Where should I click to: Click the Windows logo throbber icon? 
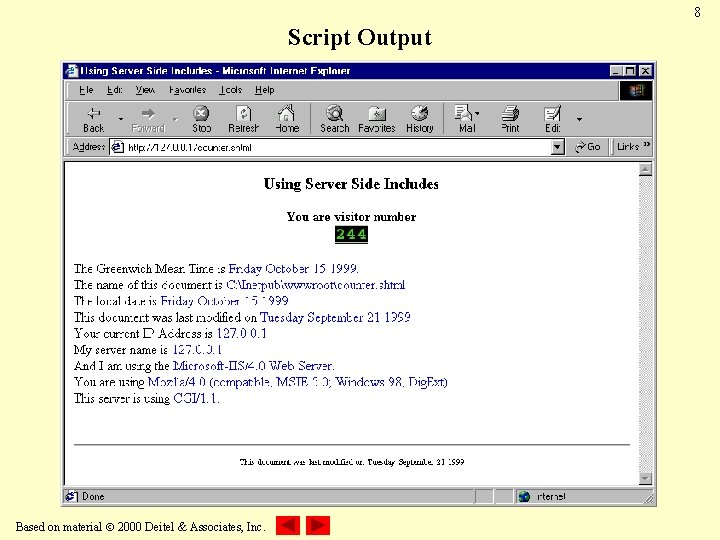636,90
